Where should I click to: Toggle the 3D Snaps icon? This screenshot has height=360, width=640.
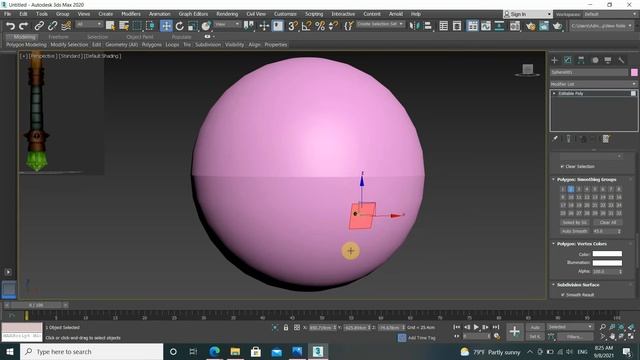(293, 26)
